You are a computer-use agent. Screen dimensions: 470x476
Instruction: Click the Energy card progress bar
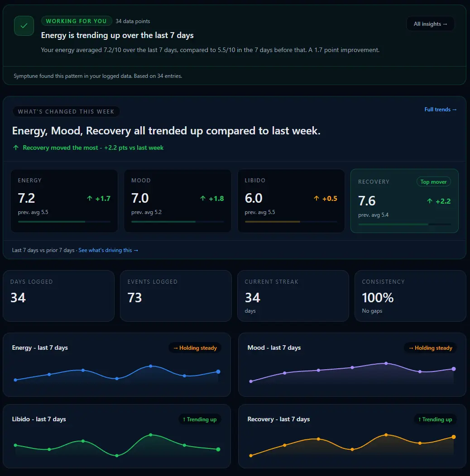point(64,222)
